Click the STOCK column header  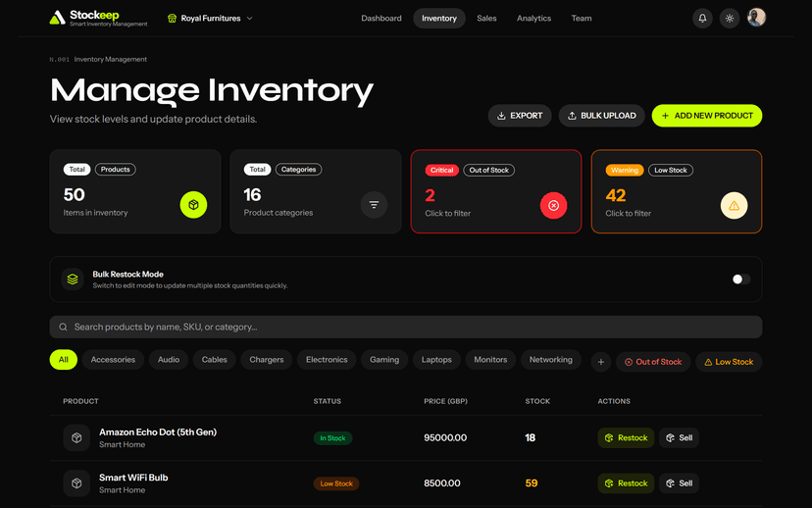pyautogui.click(x=537, y=401)
